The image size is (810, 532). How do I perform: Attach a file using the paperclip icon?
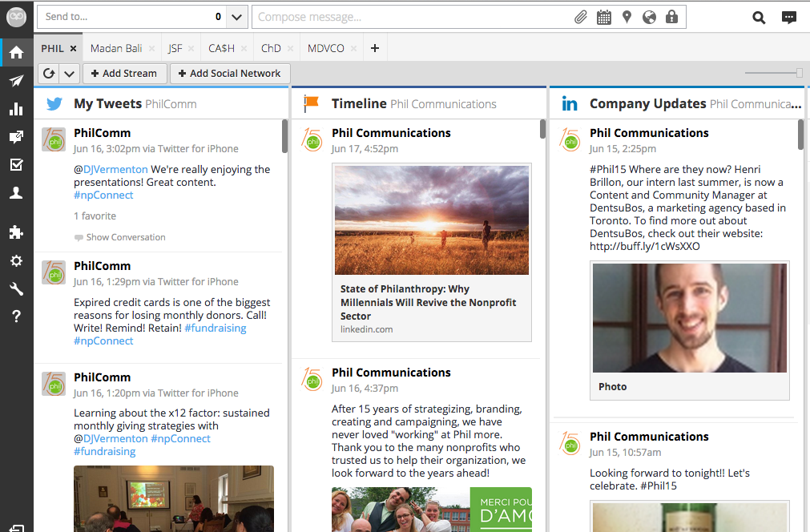tap(581, 17)
